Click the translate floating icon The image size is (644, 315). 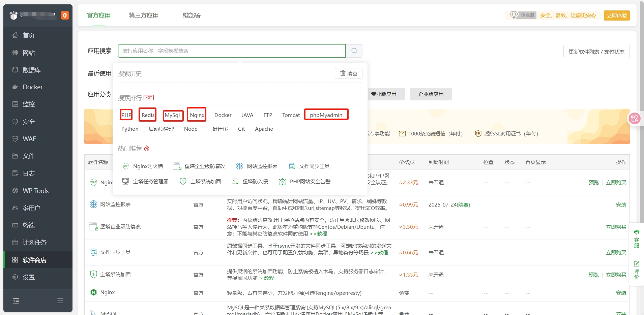coord(634,118)
